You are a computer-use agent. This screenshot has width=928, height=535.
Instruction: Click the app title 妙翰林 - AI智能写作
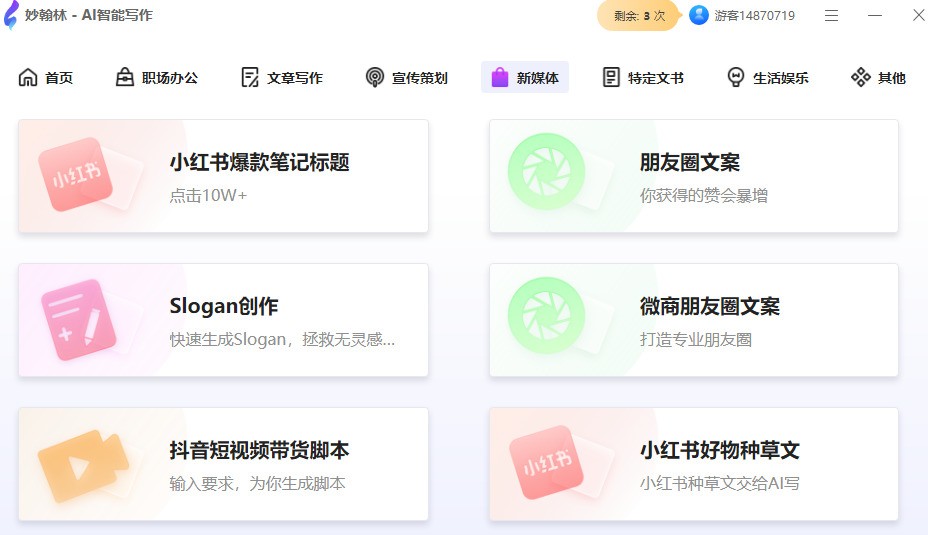click(x=89, y=15)
